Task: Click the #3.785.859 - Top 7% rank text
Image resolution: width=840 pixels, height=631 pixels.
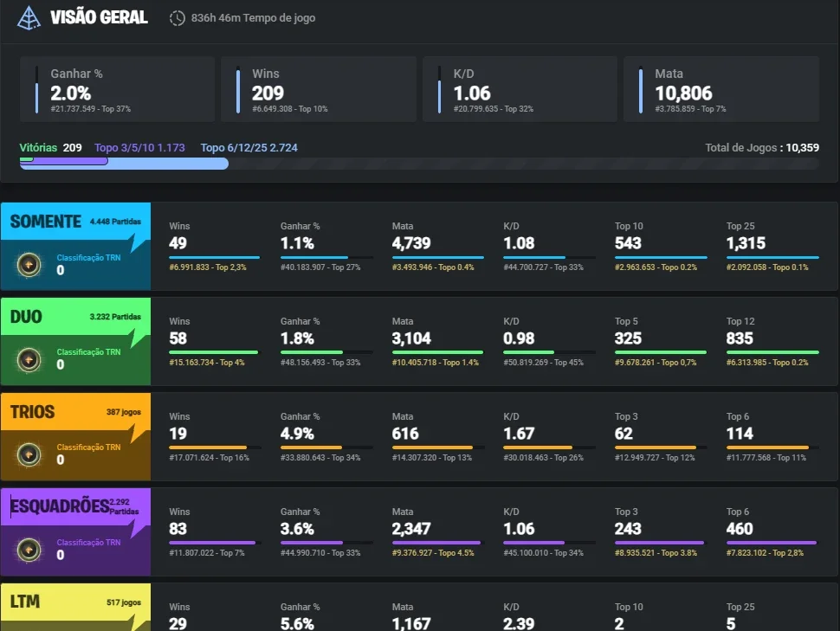Action: coord(690,109)
